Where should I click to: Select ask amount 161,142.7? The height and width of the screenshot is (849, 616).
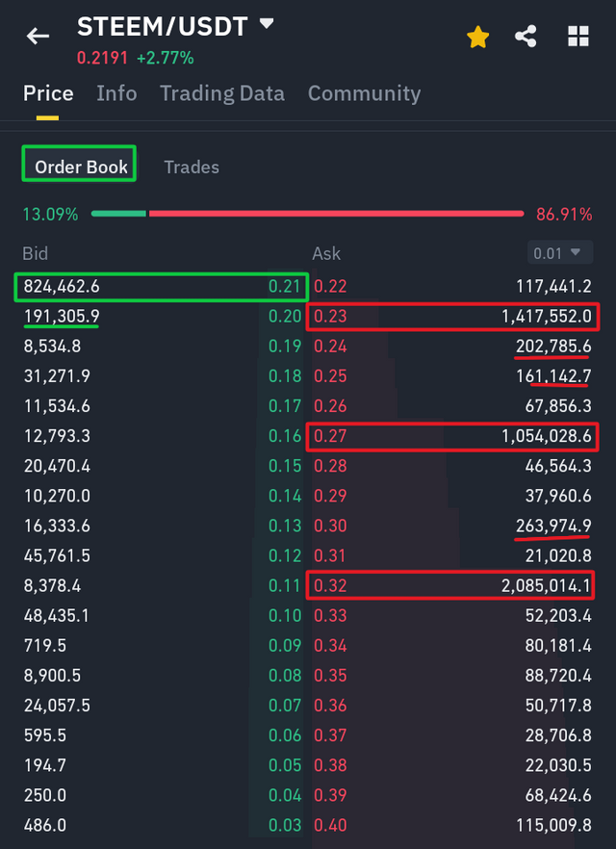(553, 376)
